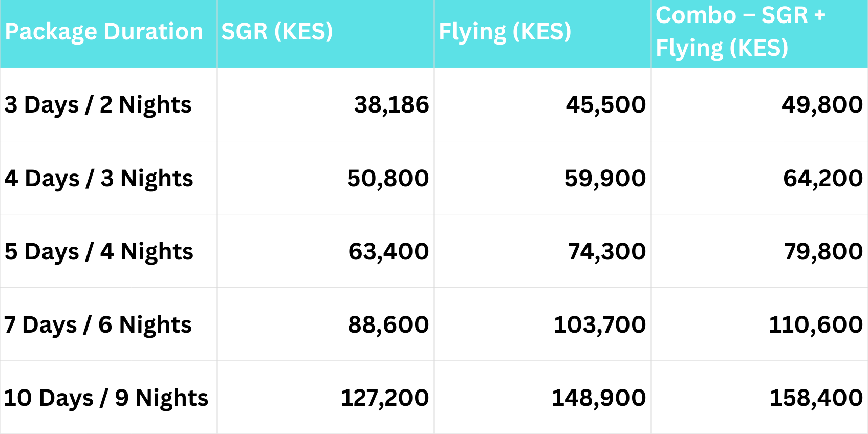The image size is (868, 434).
Task: Select the 38,186 SGR price cell
Action: [x=392, y=105]
